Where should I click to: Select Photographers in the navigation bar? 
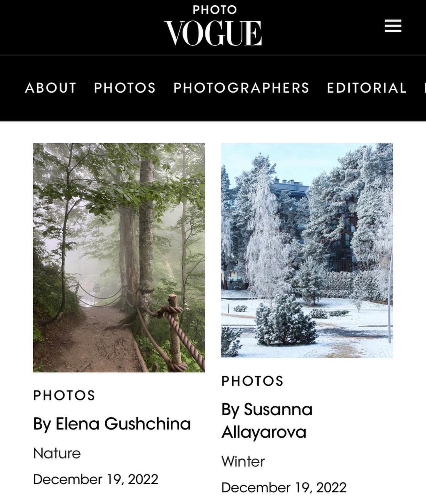coord(241,88)
